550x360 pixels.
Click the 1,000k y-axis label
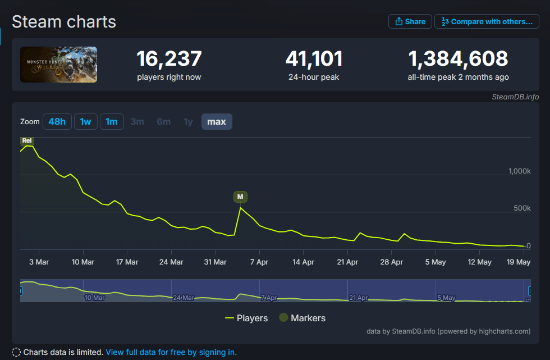[x=519, y=171]
